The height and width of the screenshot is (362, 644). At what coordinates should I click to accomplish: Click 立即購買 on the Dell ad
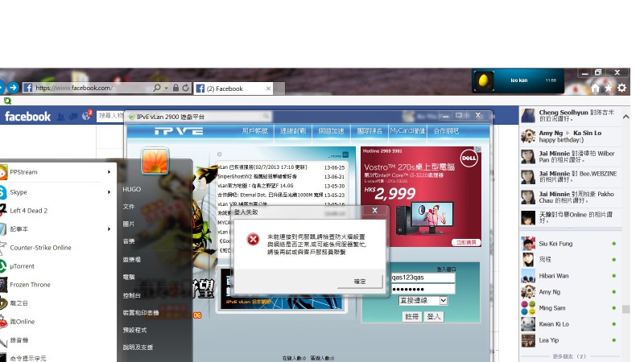466,243
